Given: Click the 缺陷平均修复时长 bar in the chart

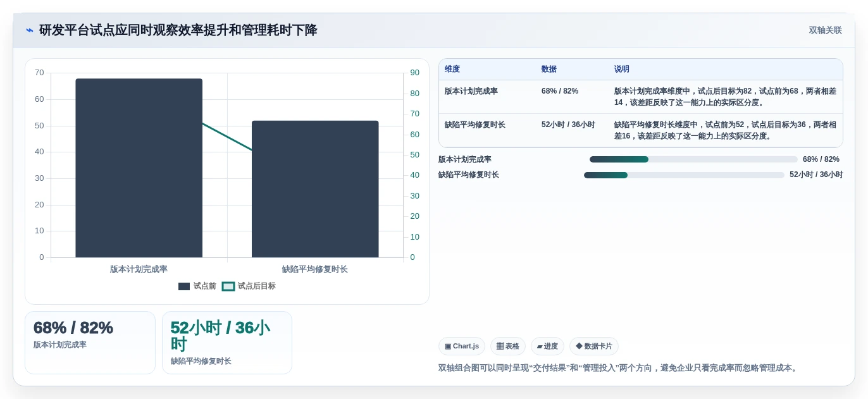Looking at the screenshot, I should pos(315,189).
